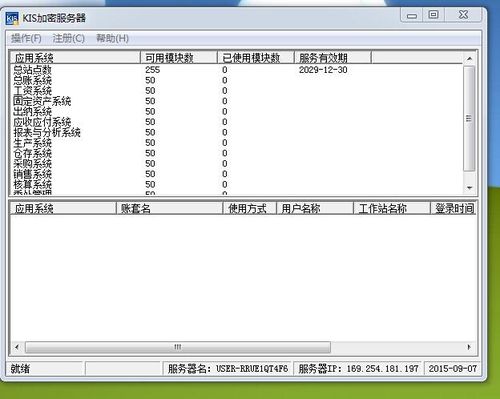Screen dimensions: 500x399
Task: Click the vertical scrollbar thumb in module list
Action: pos(469,119)
